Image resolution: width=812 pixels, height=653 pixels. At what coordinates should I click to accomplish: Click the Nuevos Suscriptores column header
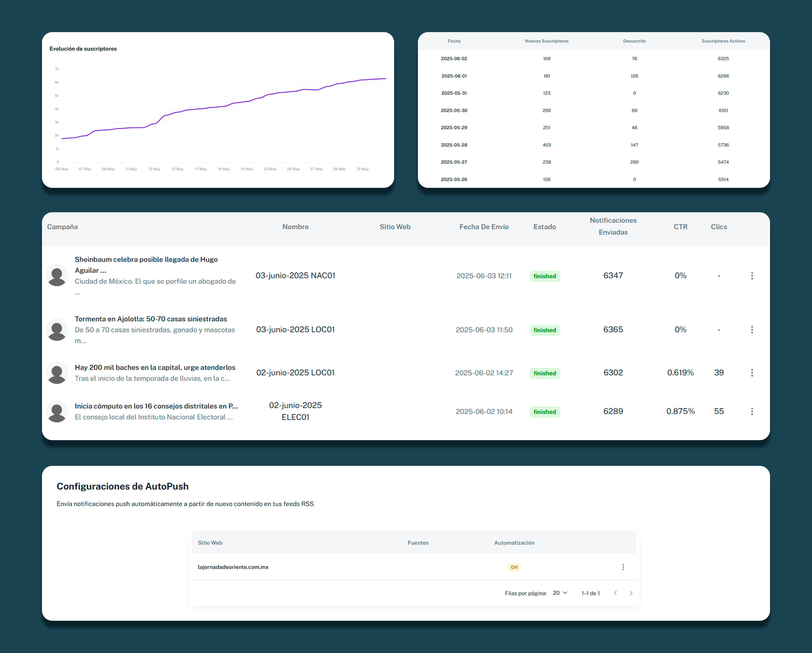tap(547, 41)
